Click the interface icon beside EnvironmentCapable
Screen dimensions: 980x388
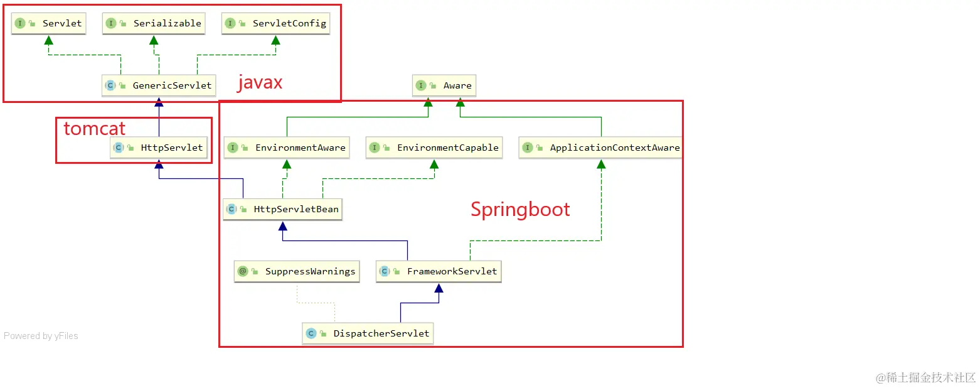coord(375,148)
